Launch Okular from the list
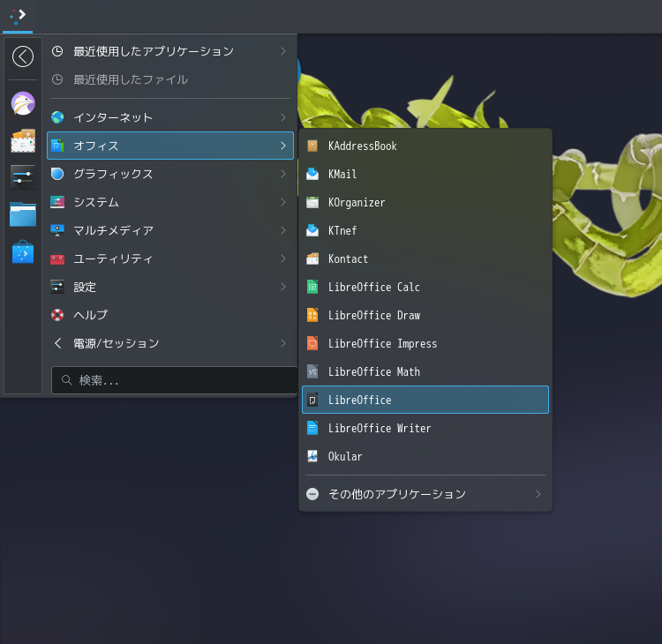 (x=425, y=456)
